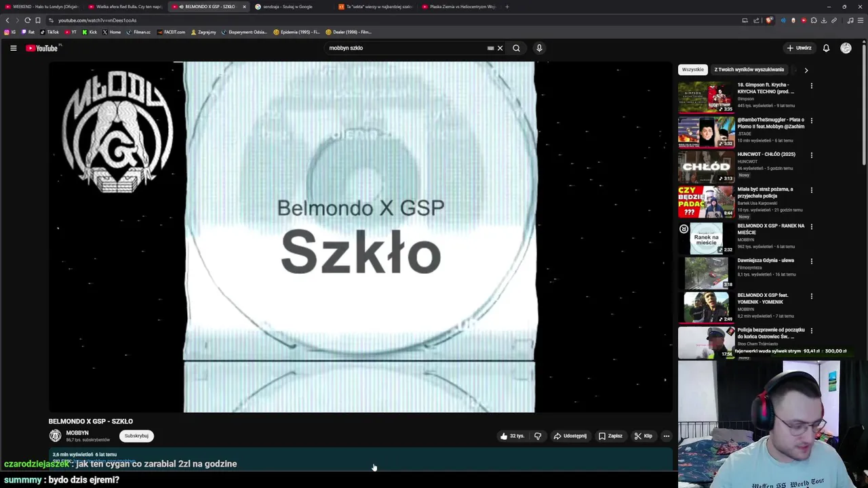Create a clip with Klip button
The image size is (868, 488).
(644, 436)
